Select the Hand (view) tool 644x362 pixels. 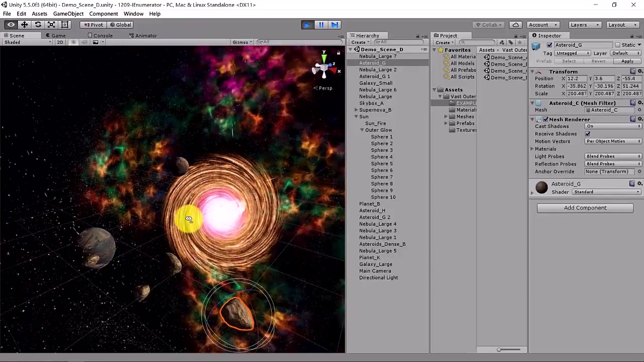point(11,25)
